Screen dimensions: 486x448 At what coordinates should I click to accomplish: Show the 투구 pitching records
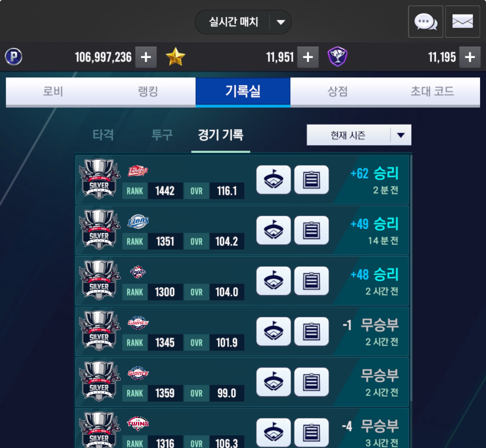162,135
